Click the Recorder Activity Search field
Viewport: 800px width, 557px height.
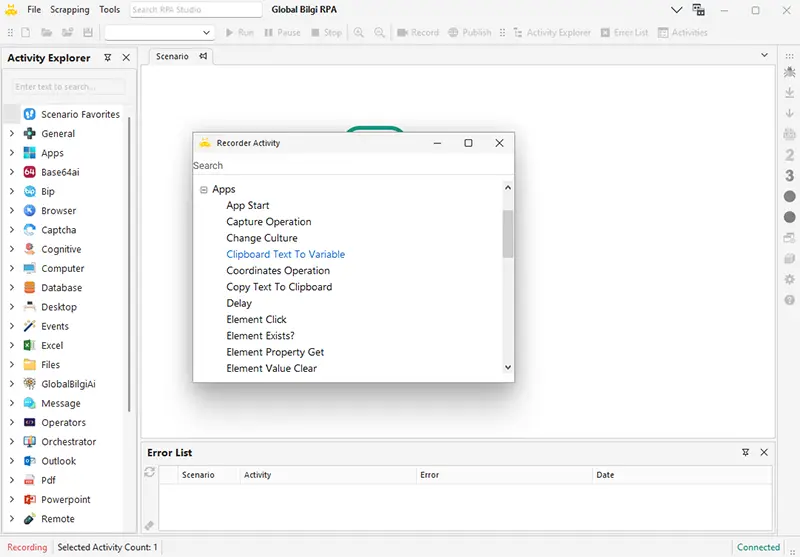coord(353,165)
